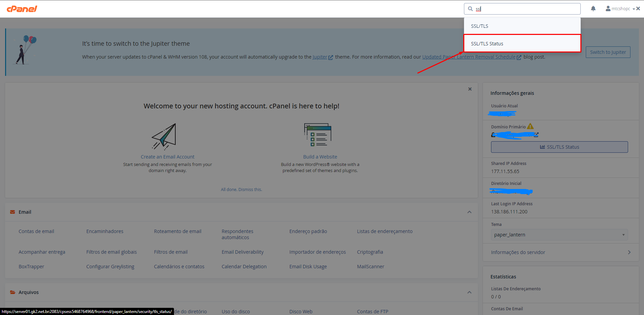Click the balloon person illustration
Screen dimensions: 644x315
[x=25, y=50]
